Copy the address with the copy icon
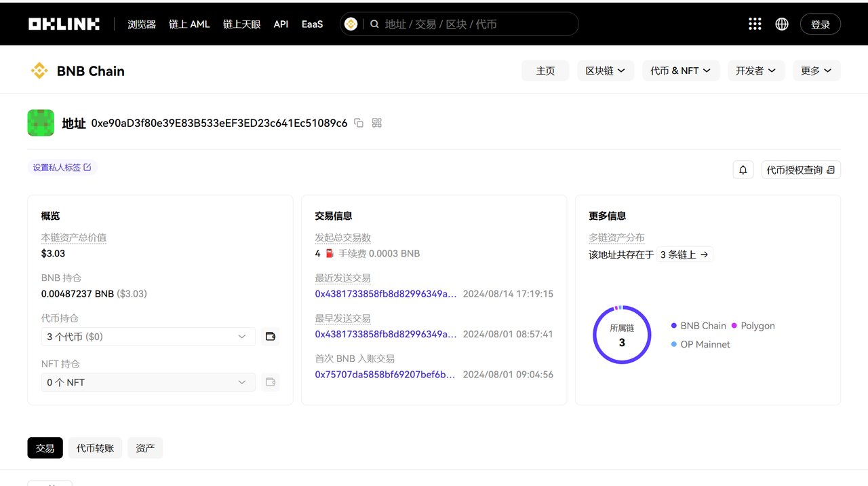868x486 pixels. click(359, 123)
